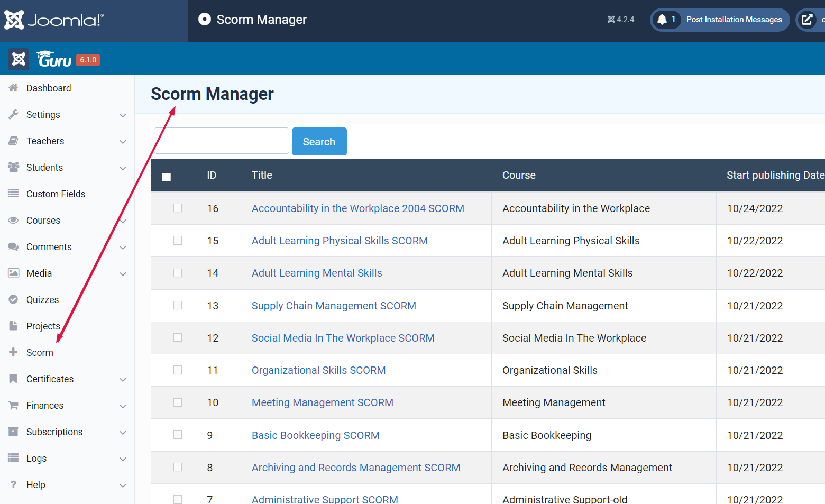Viewport: 825px width, 504px height.
Task: Expand the Teachers menu chevron
Action: point(123,142)
